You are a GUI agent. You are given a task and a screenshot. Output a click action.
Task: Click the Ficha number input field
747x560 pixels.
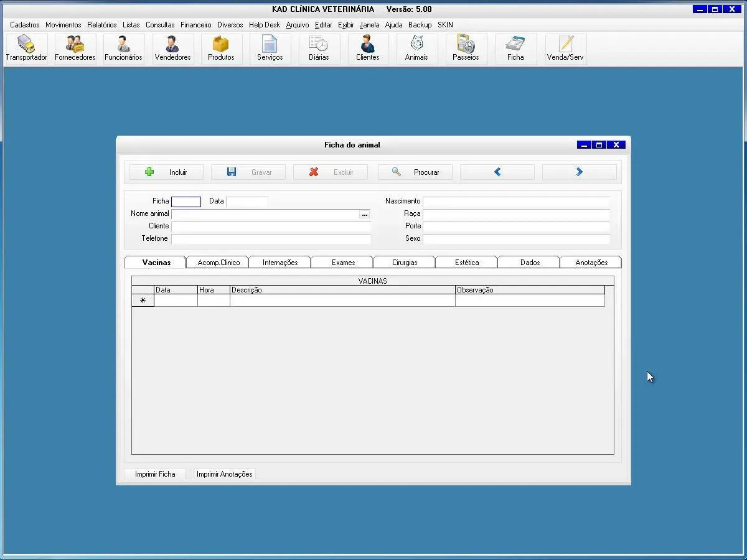(x=186, y=202)
